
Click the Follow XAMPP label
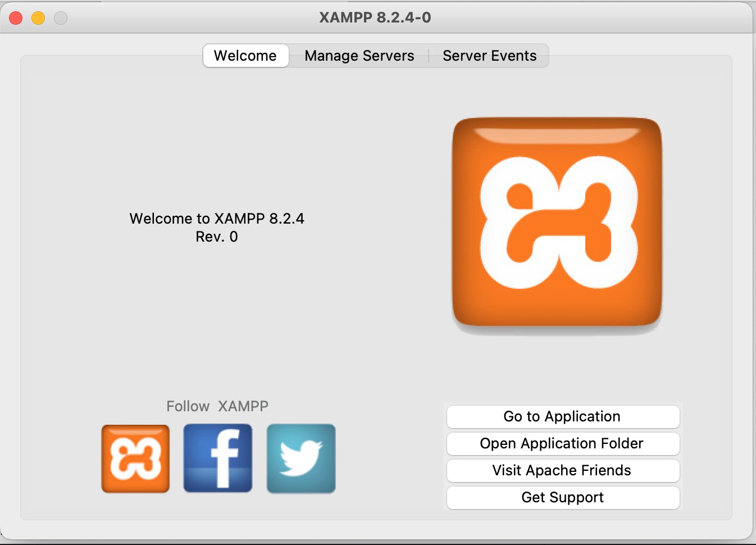(217, 406)
